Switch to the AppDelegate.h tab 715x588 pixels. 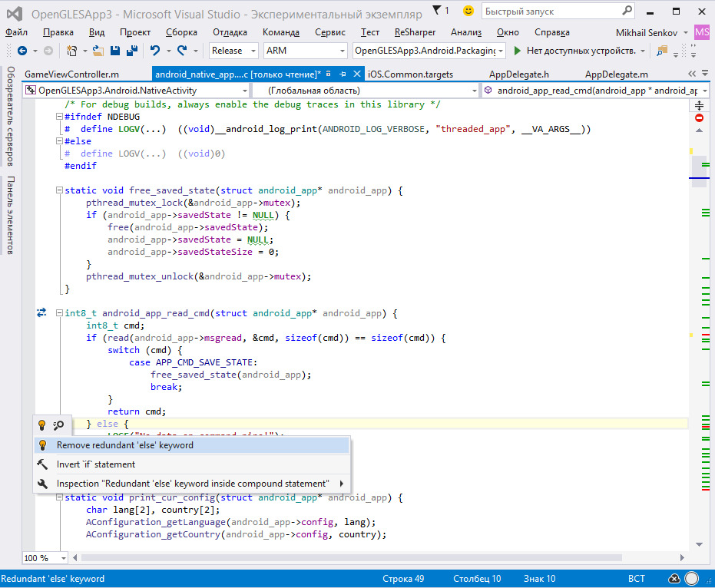coord(518,74)
